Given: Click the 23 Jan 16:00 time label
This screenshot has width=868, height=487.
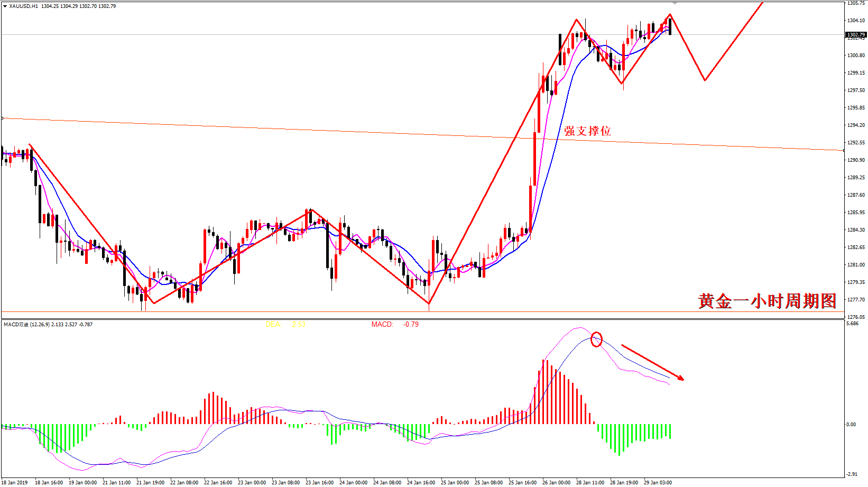Looking at the screenshot, I should click(320, 482).
